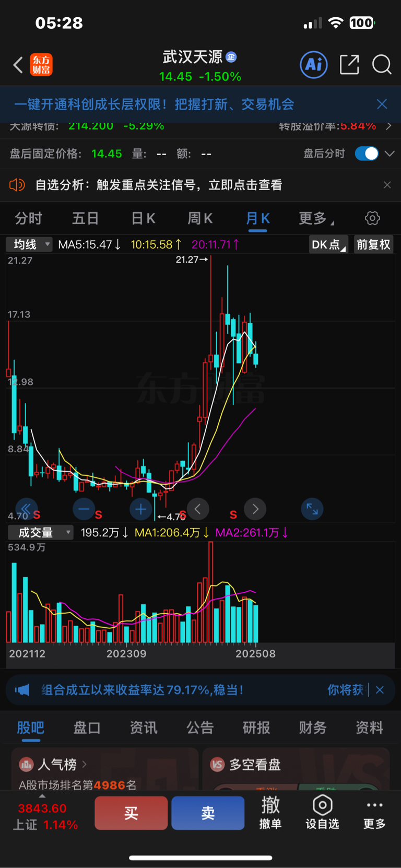Select the 股吧 tab

tap(31, 728)
